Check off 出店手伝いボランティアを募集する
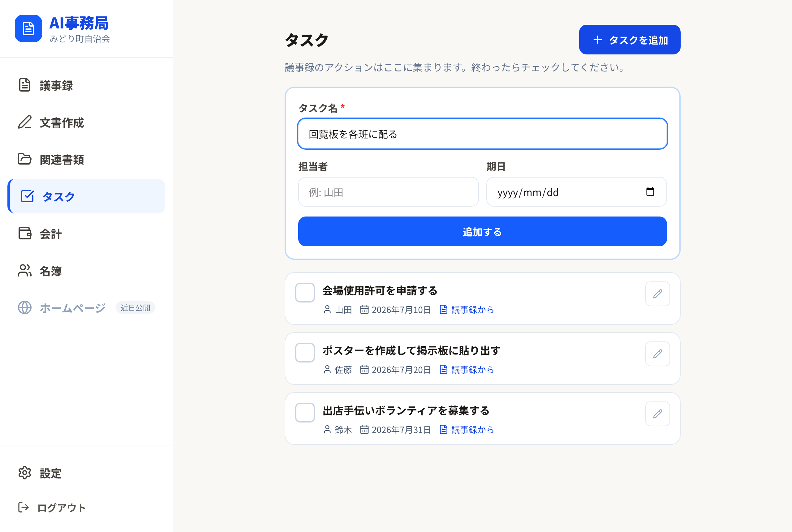This screenshot has height=532, width=792. point(305,413)
